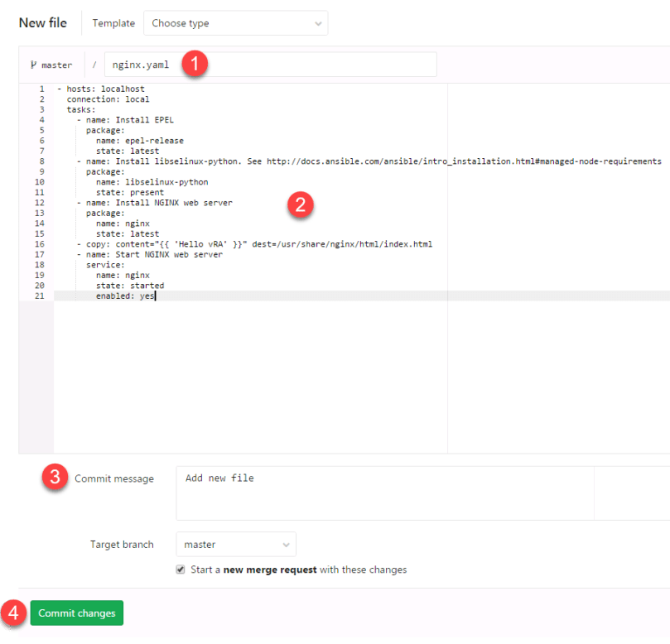The width and height of the screenshot is (670, 644).
Task: Click red annotation marker number 1
Action: 194,64
